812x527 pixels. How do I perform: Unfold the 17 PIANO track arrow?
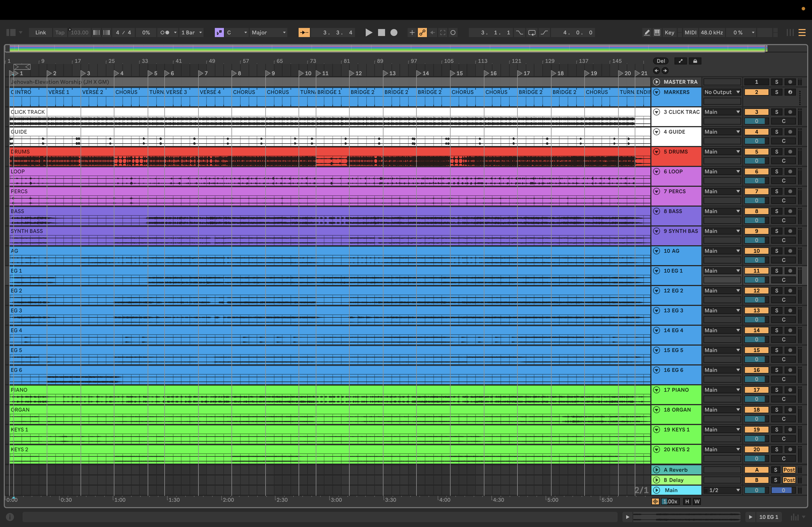coord(656,390)
